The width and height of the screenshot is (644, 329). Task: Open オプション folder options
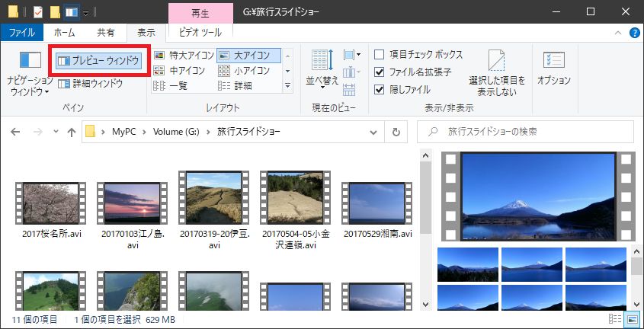553,68
